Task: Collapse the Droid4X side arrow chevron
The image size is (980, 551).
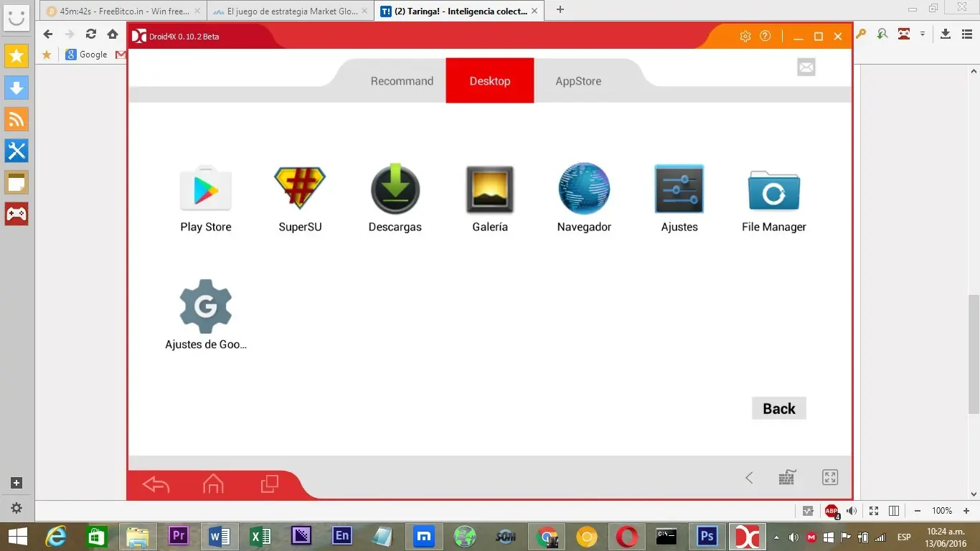Action: 749,478
